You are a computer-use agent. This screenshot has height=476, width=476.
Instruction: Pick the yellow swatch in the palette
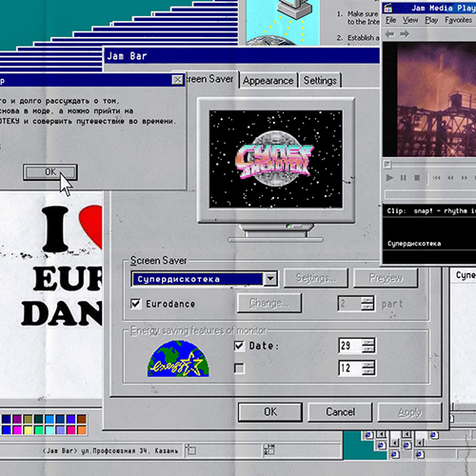click(x=28, y=430)
